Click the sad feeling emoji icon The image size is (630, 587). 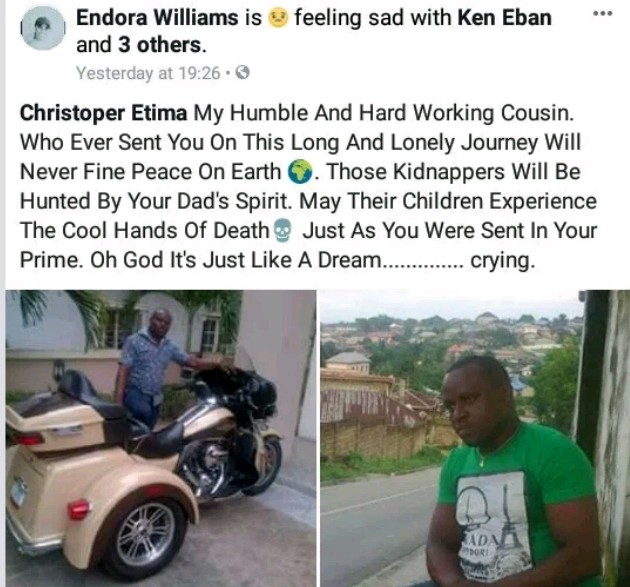278,18
